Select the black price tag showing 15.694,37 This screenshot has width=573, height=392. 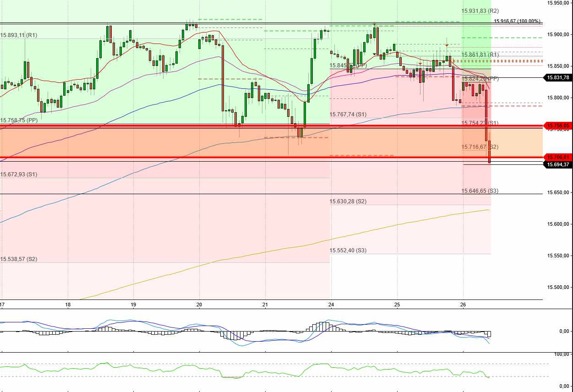click(558, 164)
